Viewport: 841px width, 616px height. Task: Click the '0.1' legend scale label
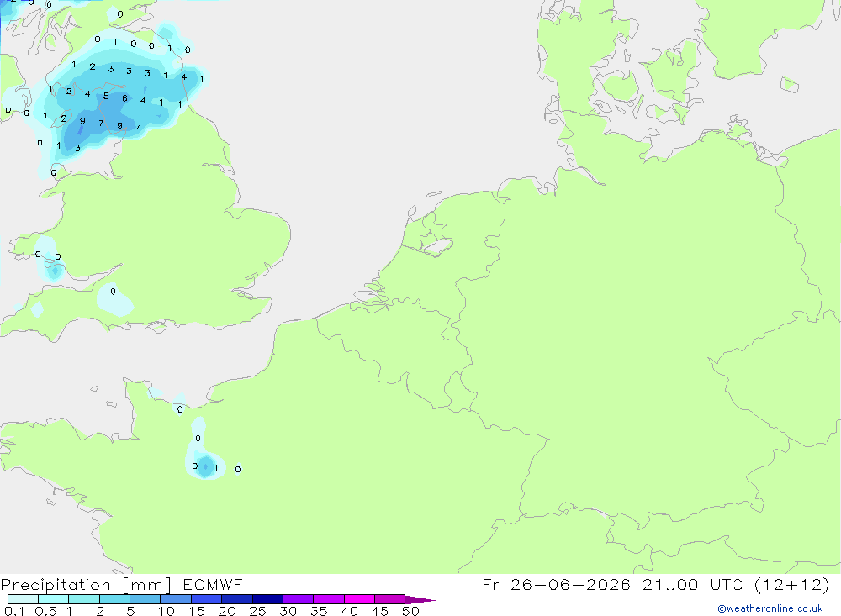pos(14,611)
